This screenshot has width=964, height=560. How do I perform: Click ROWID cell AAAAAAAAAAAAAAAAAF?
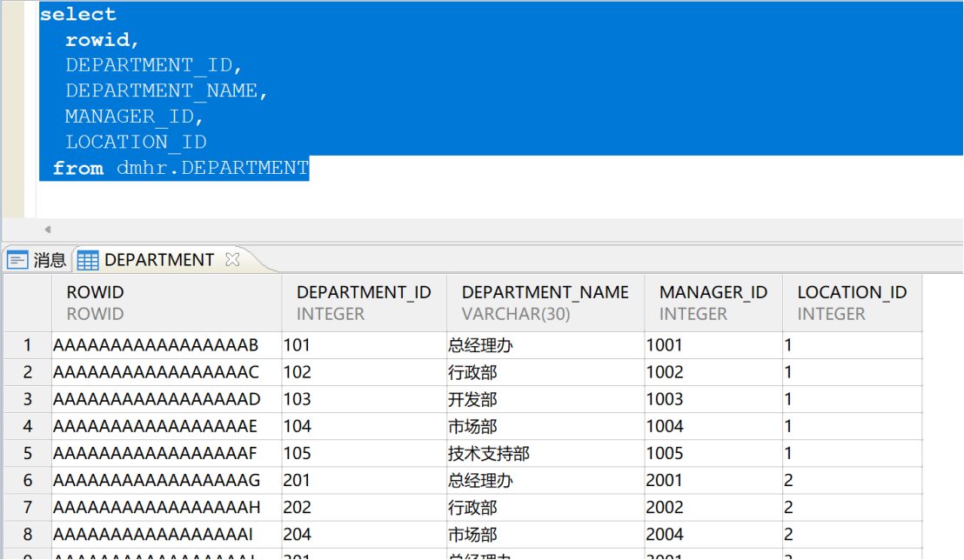tap(166, 454)
